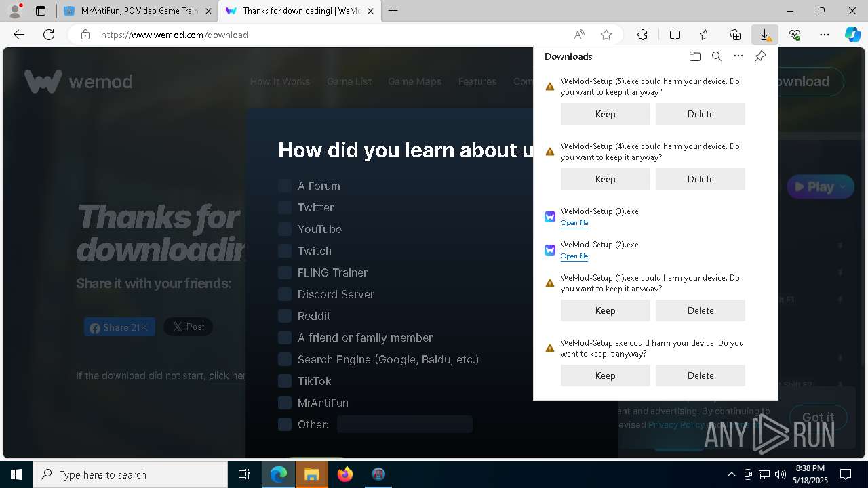The height and width of the screenshot is (488, 868).
Task: Close the MrAntiFun tab
Action: tap(209, 11)
